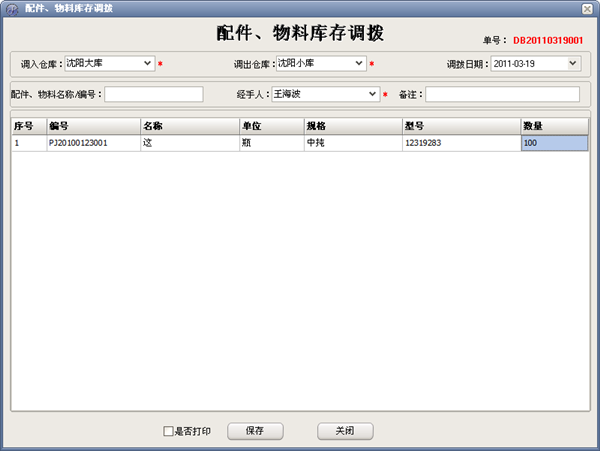This screenshot has width=600, height=451.
Task: Click the 单位 column header
Action: click(271, 127)
